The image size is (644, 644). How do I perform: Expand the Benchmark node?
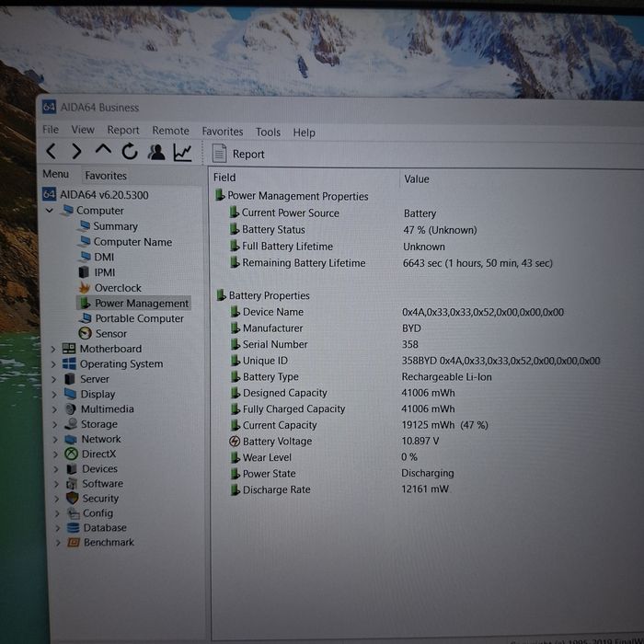[x=58, y=543]
